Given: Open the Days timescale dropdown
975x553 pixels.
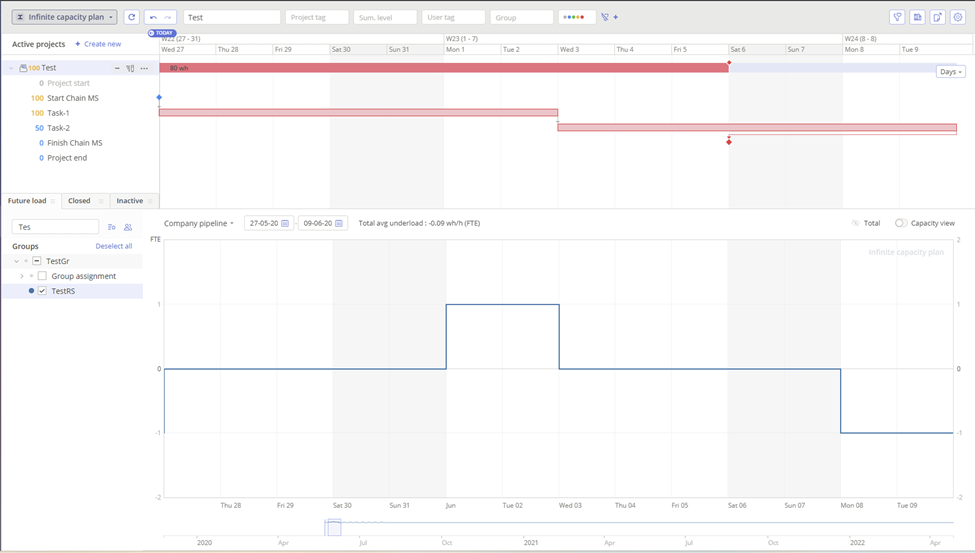Looking at the screenshot, I should tap(950, 72).
